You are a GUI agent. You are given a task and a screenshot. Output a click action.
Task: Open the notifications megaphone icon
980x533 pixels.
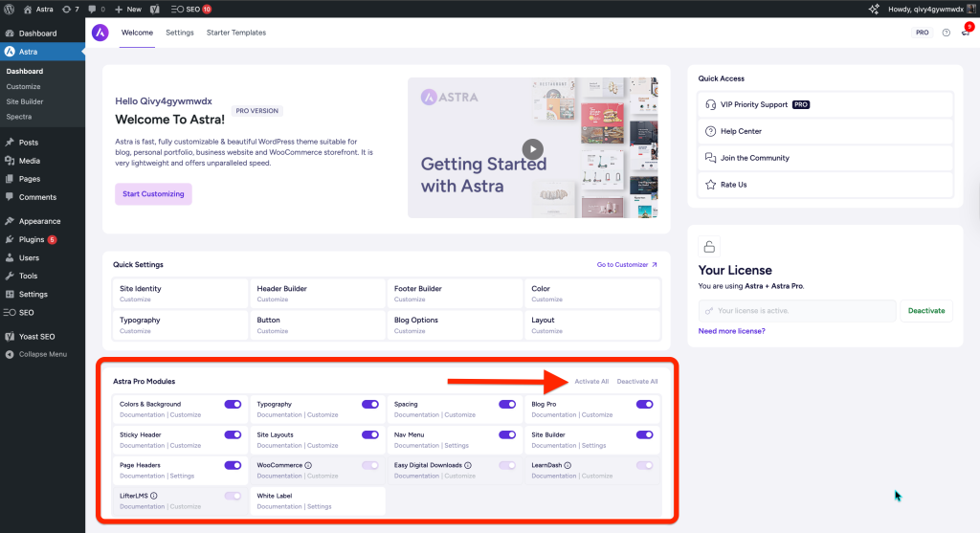(x=966, y=33)
